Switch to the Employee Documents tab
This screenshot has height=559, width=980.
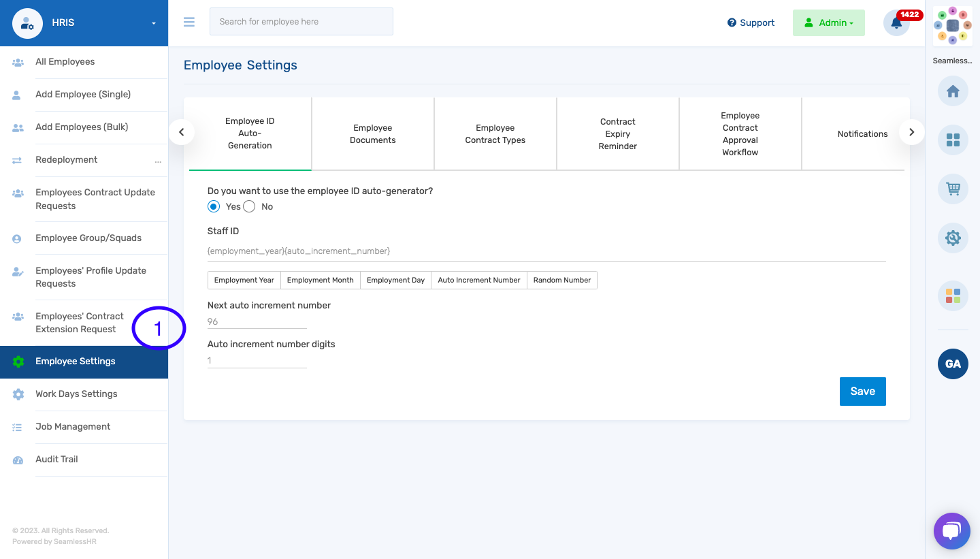pyautogui.click(x=372, y=133)
